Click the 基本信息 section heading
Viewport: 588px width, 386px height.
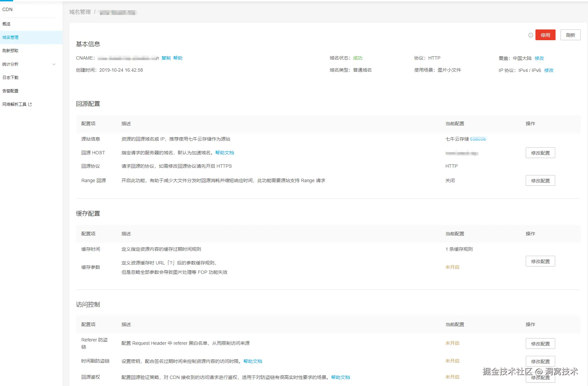point(88,44)
